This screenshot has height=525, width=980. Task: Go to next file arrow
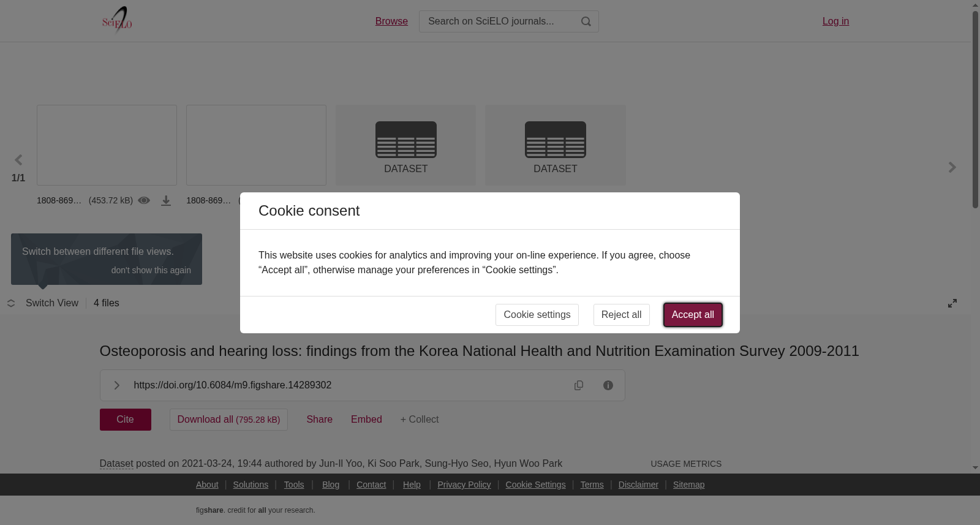952,167
